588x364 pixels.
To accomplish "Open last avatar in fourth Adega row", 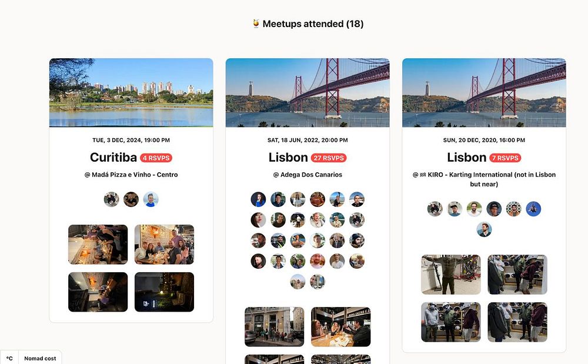I will coord(357,261).
